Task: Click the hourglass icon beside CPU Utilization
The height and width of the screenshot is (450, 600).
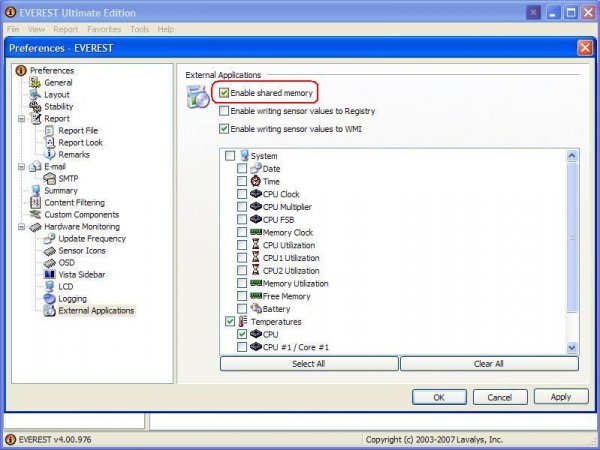Action: (x=255, y=245)
